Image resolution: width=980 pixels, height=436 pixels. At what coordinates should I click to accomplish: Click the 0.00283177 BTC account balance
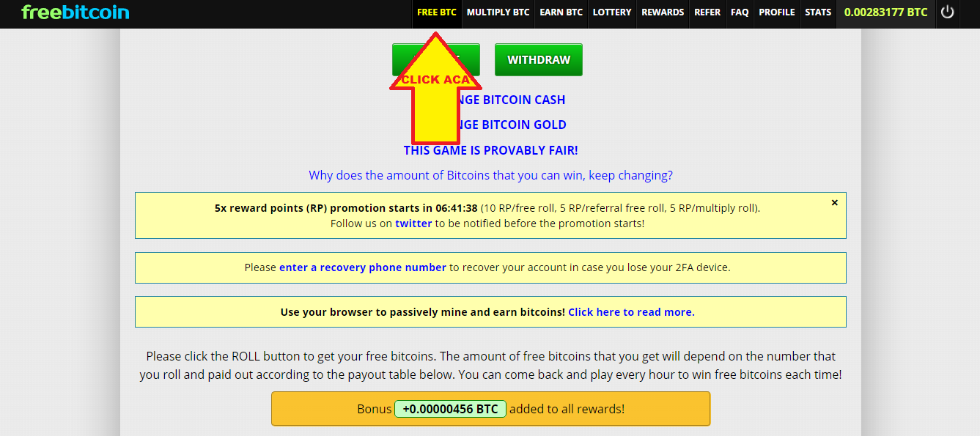(885, 12)
